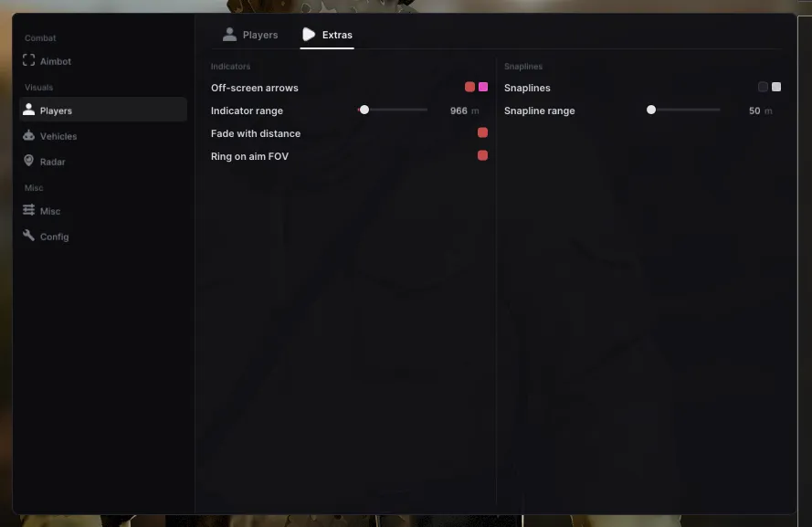Toggle the Ring on aim FOV checkbox
This screenshot has width=812, height=527.
pyautogui.click(x=482, y=155)
